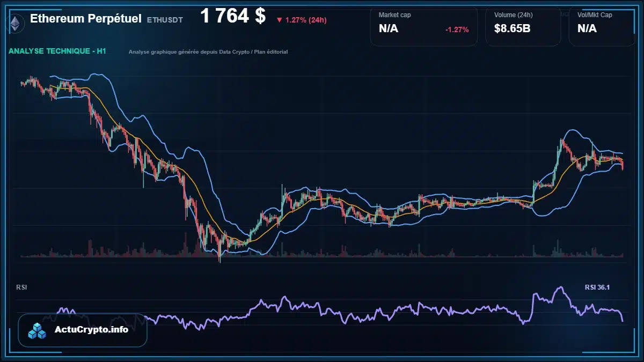
Task: Click the ActuCrypto cube logo icon
Action: pos(38,330)
